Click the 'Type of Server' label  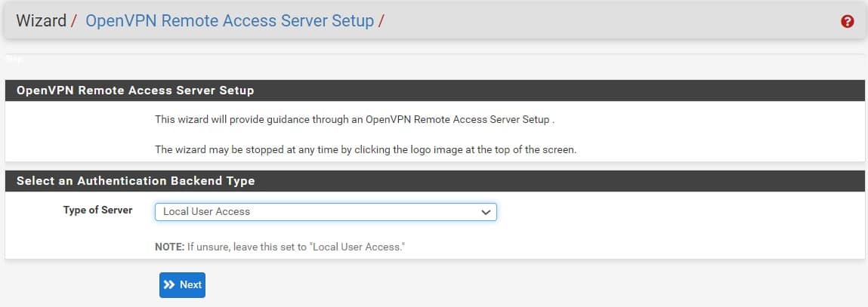click(97, 210)
